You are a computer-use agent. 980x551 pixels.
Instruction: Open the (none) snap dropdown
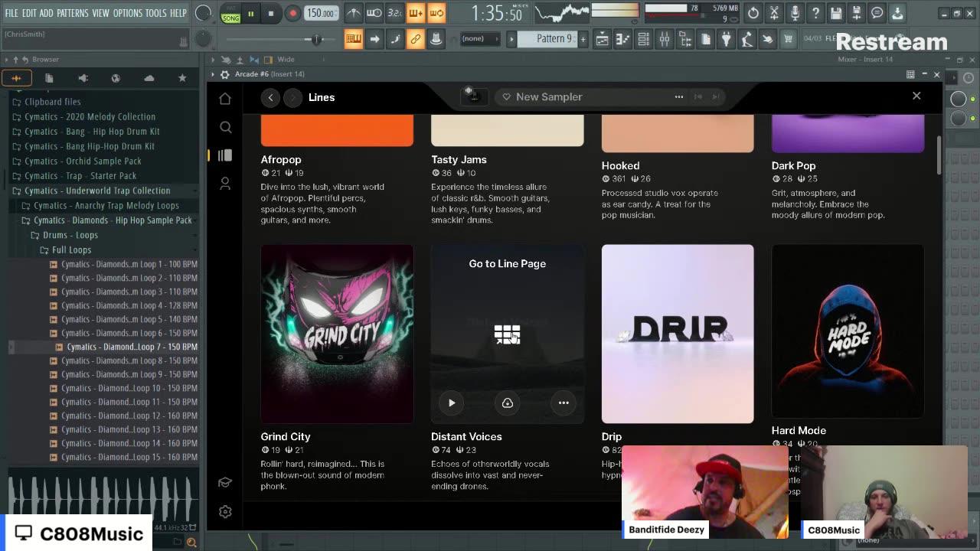479,38
